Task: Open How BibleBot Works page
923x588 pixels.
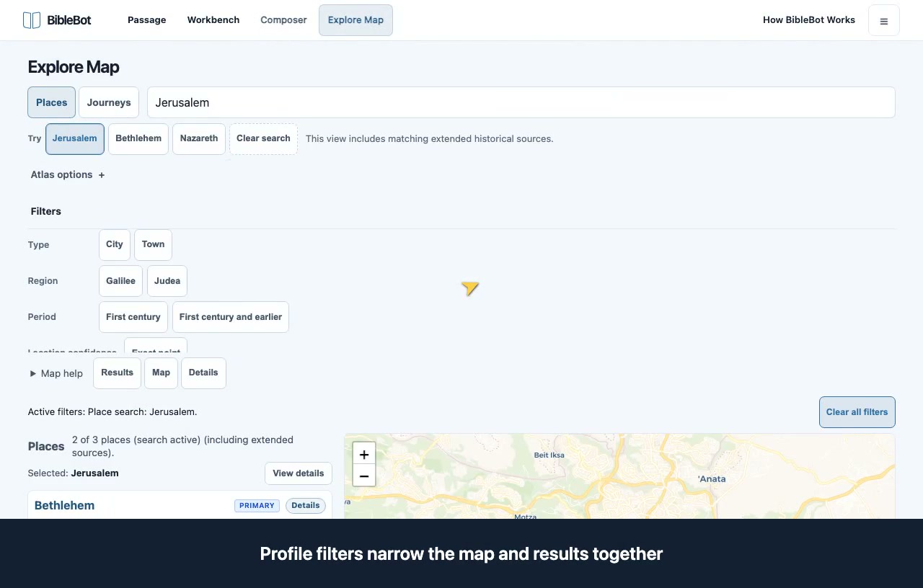Action: 809,20
